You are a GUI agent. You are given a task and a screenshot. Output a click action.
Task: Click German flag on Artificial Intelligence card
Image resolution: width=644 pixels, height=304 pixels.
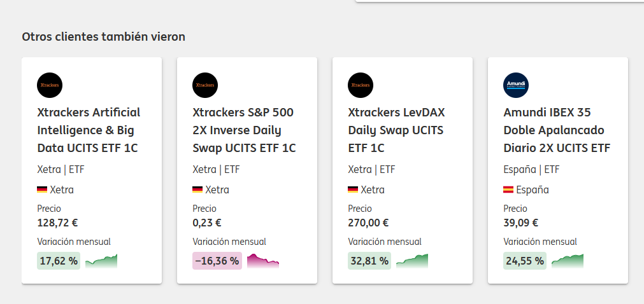click(42, 190)
